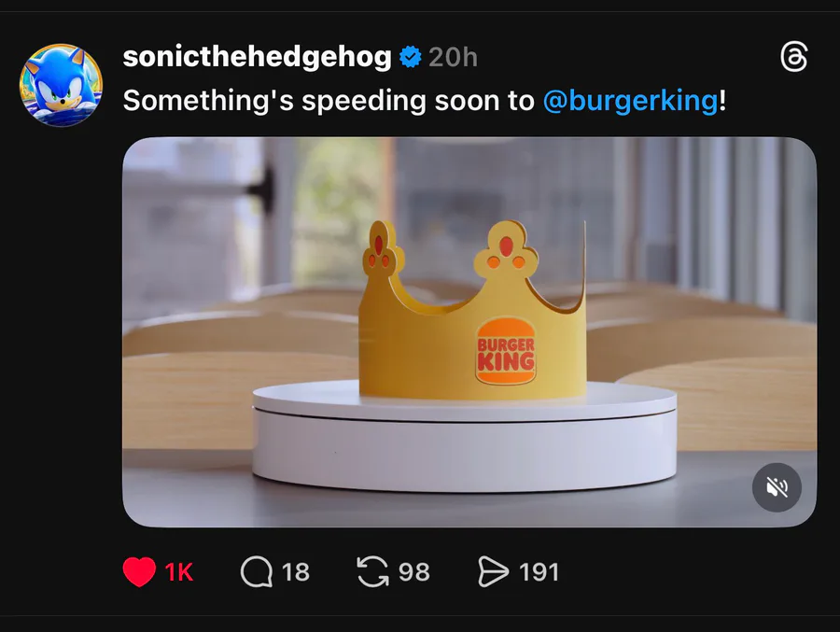Click the post text "Something's speeding soon"
Screen dimensions: 840x632
[327, 100]
